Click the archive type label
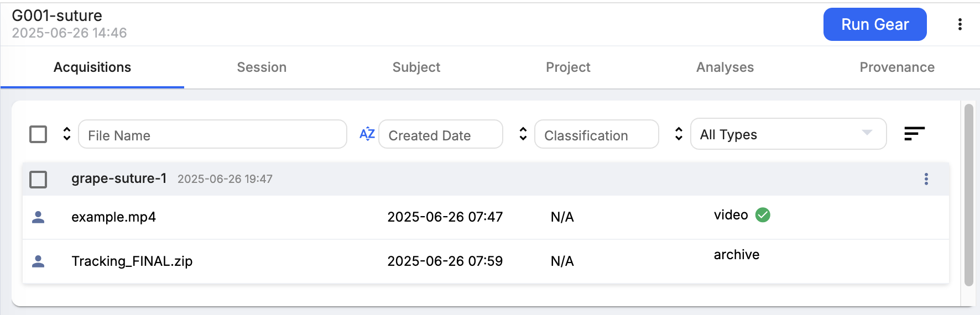Screen dimensions: 980x315 point(736,255)
